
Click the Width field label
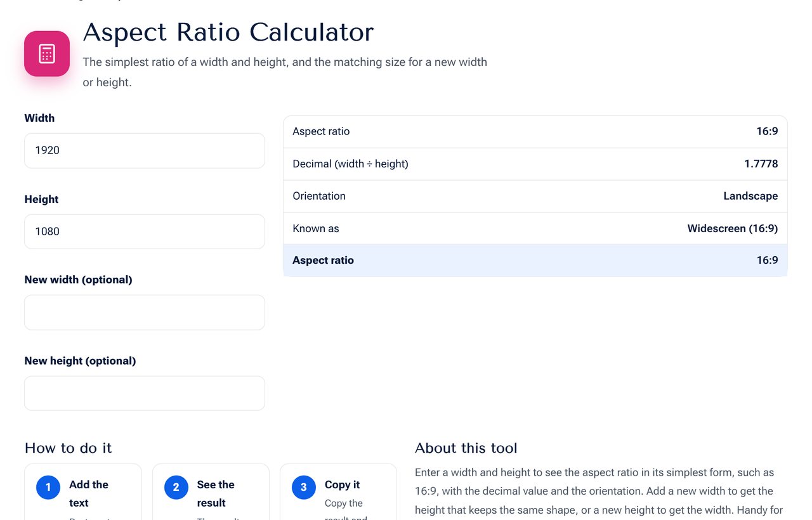[x=39, y=118]
